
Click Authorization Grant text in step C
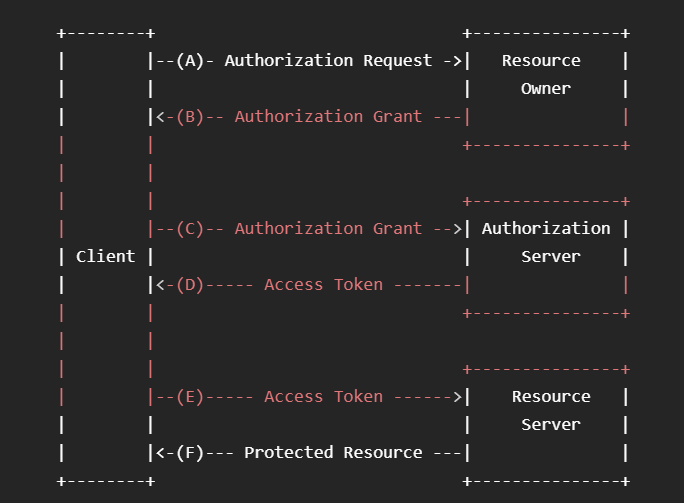coord(328,229)
